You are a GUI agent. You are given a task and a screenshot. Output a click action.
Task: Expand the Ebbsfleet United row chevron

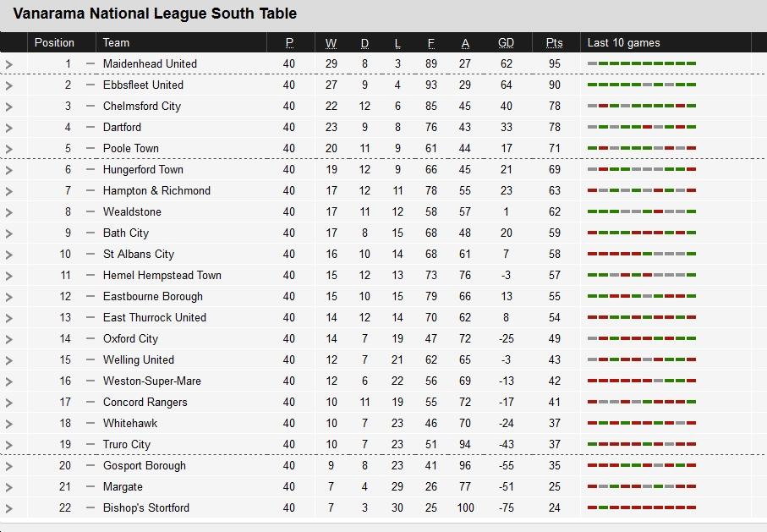click(x=8, y=85)
